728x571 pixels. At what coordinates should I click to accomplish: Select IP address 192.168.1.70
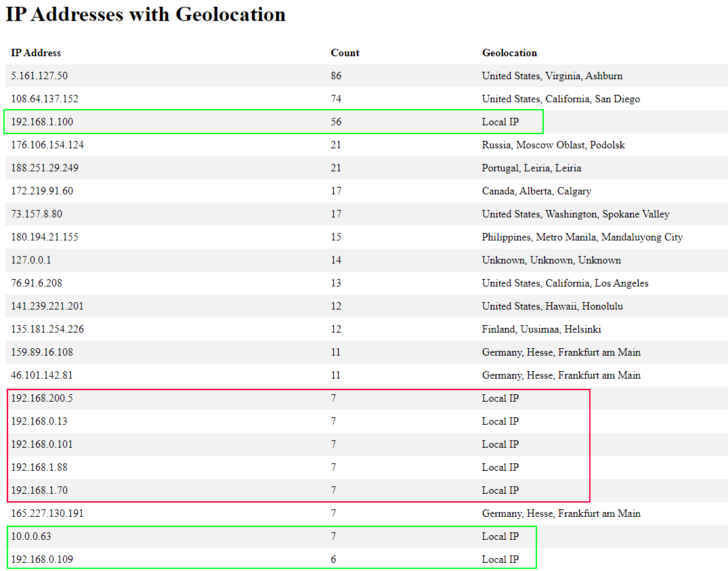(x=39, y=490)
